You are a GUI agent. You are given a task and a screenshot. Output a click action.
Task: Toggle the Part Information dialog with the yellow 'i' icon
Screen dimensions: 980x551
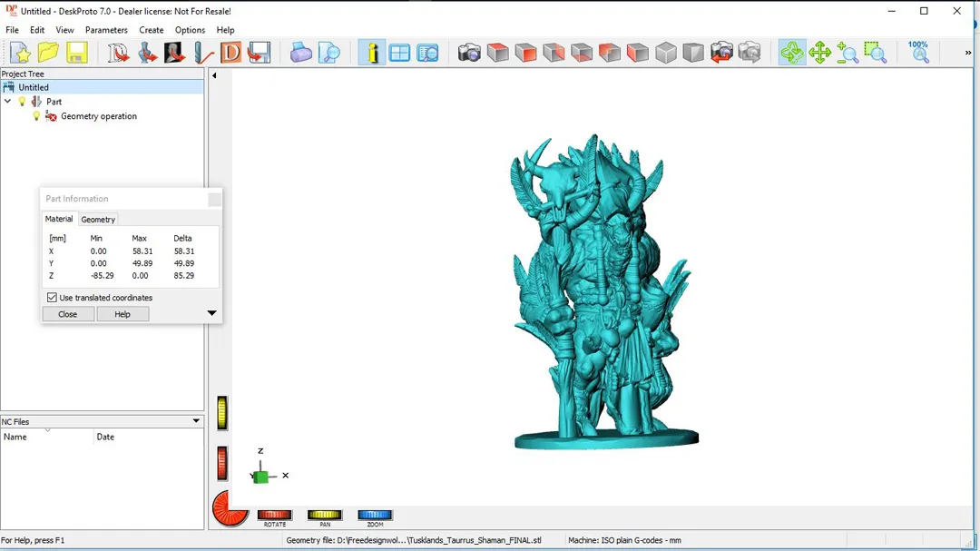point(372,54)
